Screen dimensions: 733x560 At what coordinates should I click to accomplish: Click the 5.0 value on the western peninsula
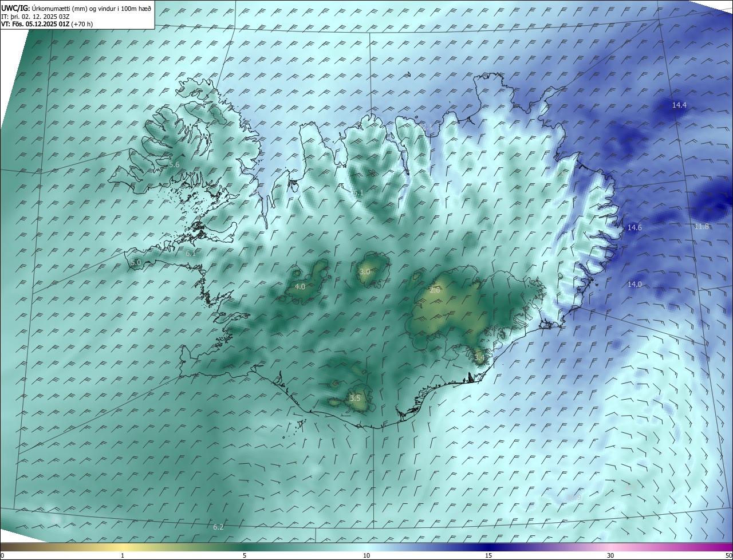point(136,263)
